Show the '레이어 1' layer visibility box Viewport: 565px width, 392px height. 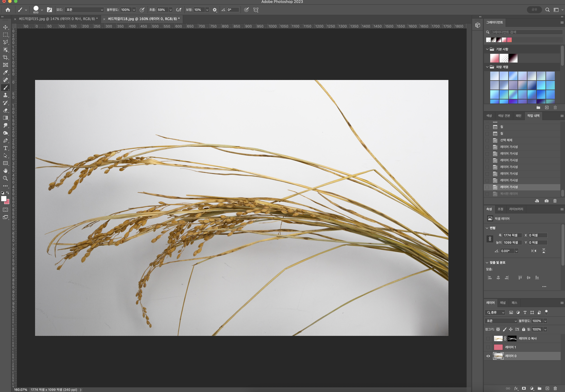(488, 347)
